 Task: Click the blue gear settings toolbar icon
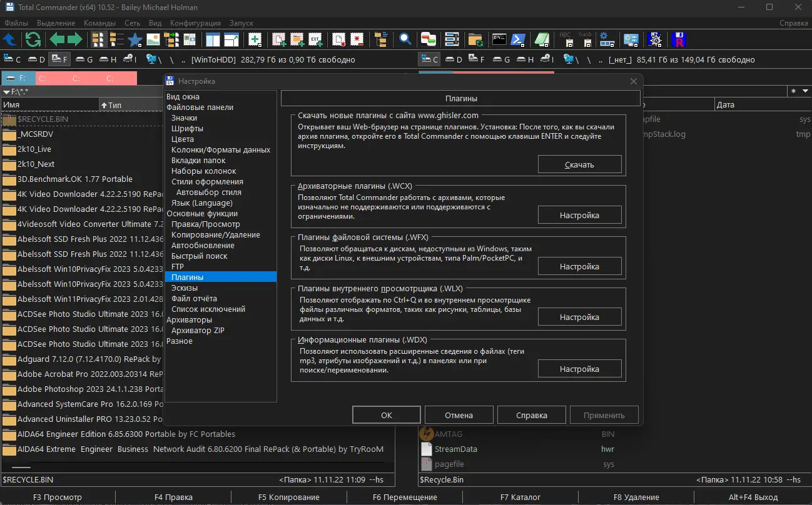coord(607,39)
